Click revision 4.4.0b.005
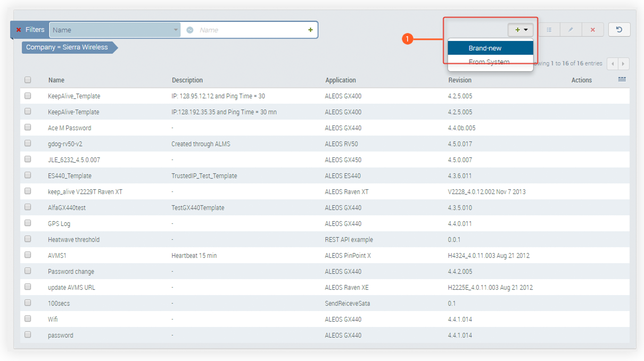The height and width of the screenshot is (361, 644). (462, 128)
